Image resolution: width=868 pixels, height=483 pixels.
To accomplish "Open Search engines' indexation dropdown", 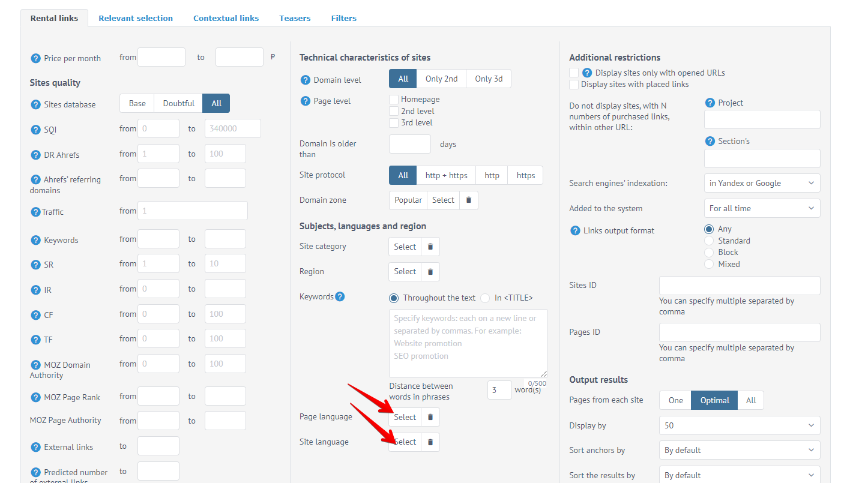I will (x=761, y=183).
